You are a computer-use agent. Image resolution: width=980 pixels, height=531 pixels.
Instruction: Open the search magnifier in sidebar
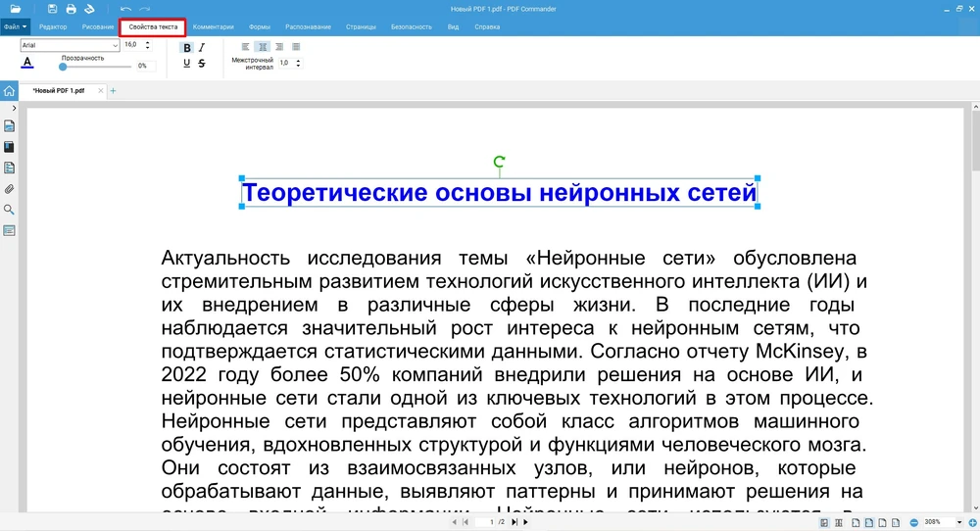pos(9,210)
